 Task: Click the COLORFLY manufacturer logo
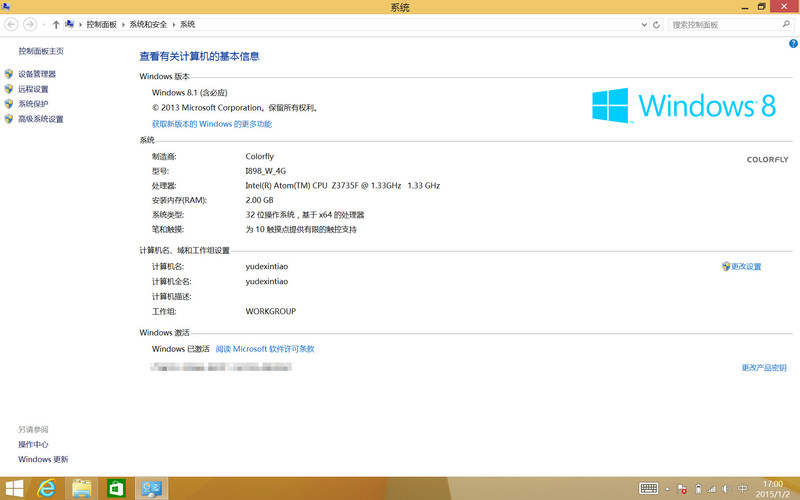click(x=767, y=160)
